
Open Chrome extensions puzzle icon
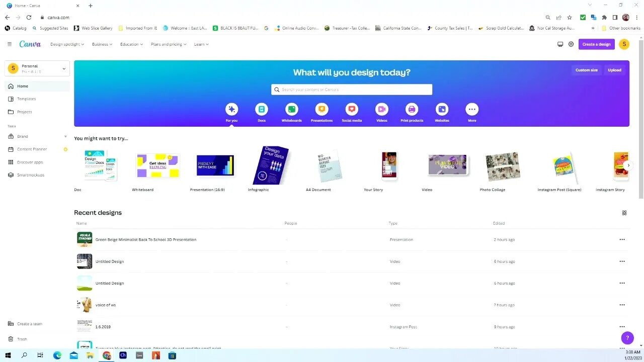click(604, 17)
